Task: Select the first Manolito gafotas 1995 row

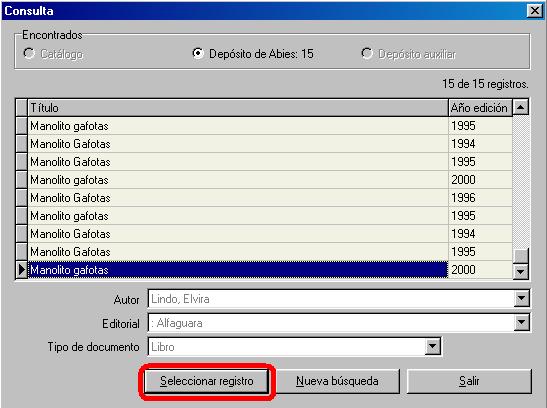Action: pos(270,126)
